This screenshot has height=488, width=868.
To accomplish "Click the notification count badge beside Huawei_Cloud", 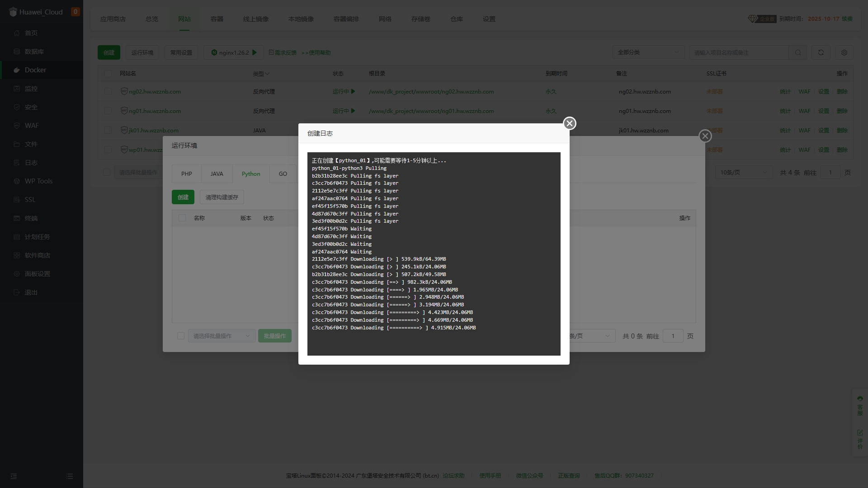I will tap(75, 12).
